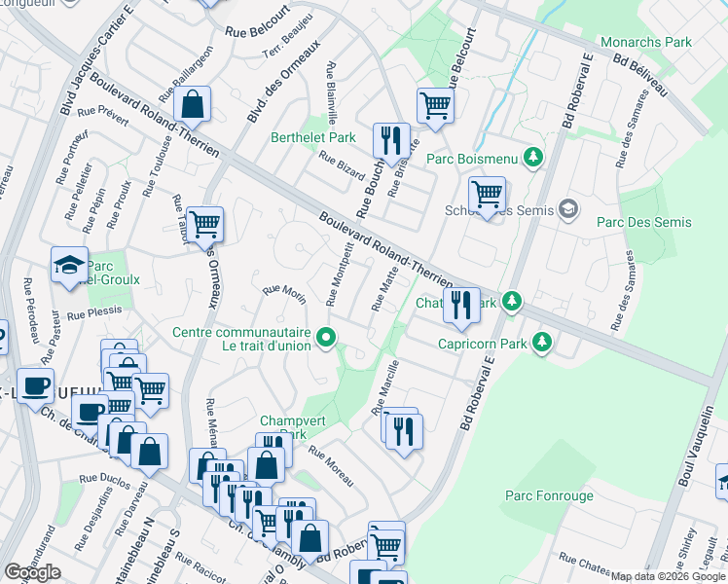Click the shopping cart marker over School des Semis
This screenshot has width=728, height=584.
(x=487, y=196)
